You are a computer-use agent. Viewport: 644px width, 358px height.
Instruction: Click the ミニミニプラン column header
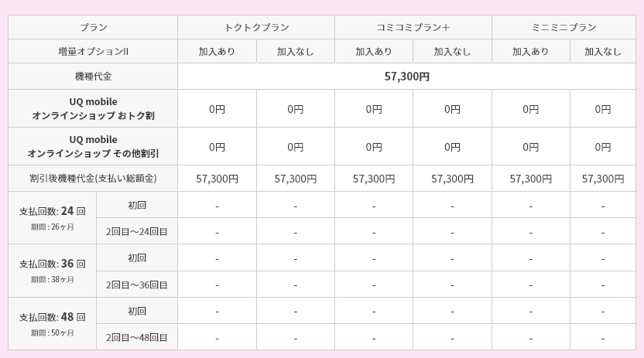[563, 28]
